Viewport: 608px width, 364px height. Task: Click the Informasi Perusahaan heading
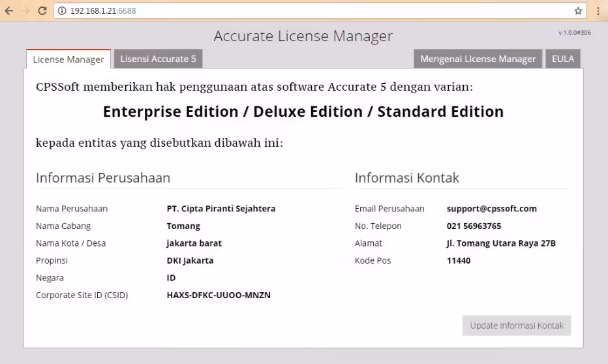103,177
